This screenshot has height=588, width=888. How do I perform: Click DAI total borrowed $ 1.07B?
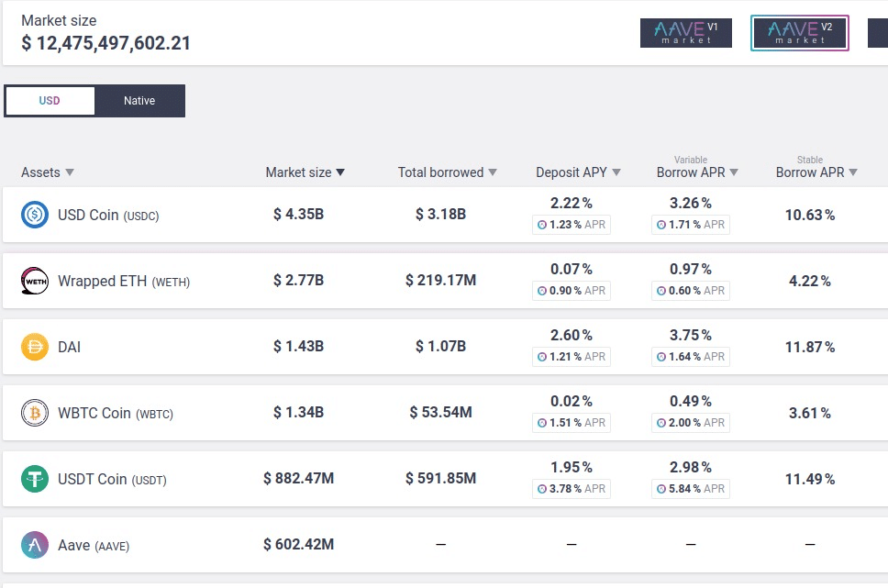point(440,346)
